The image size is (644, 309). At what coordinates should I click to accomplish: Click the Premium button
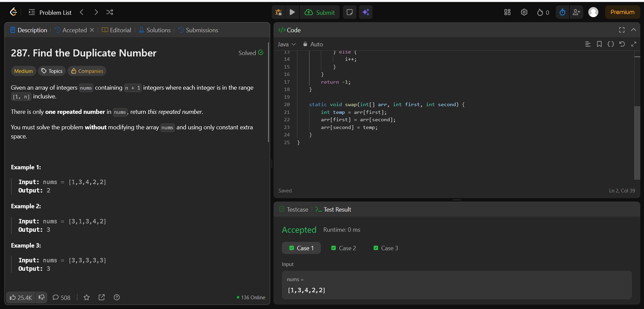pos(622,12)
